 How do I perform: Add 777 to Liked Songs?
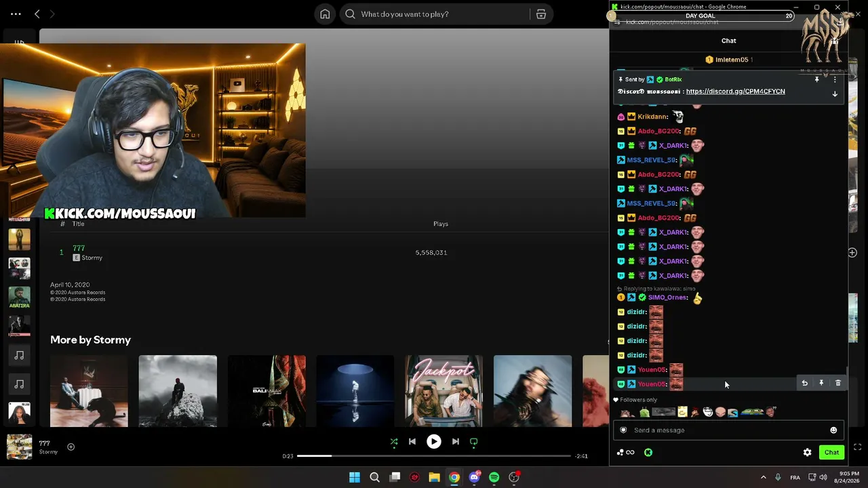click(71, 447)
